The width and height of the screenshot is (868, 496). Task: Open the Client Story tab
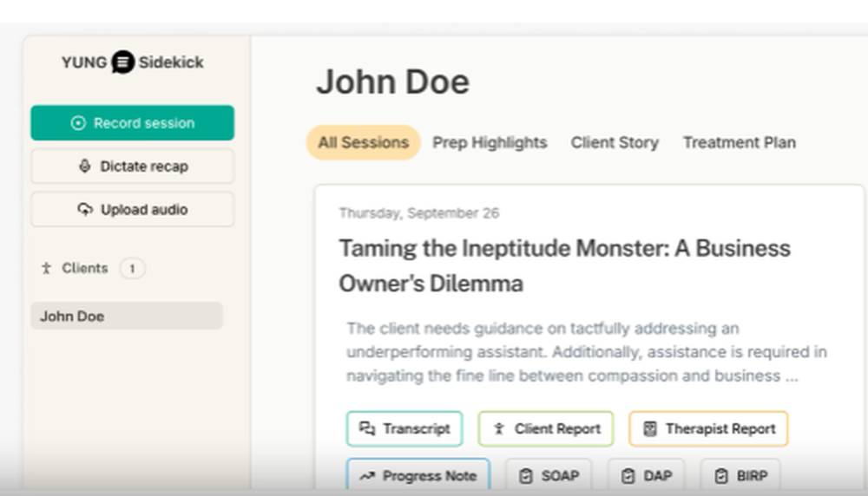pos(615,143)
